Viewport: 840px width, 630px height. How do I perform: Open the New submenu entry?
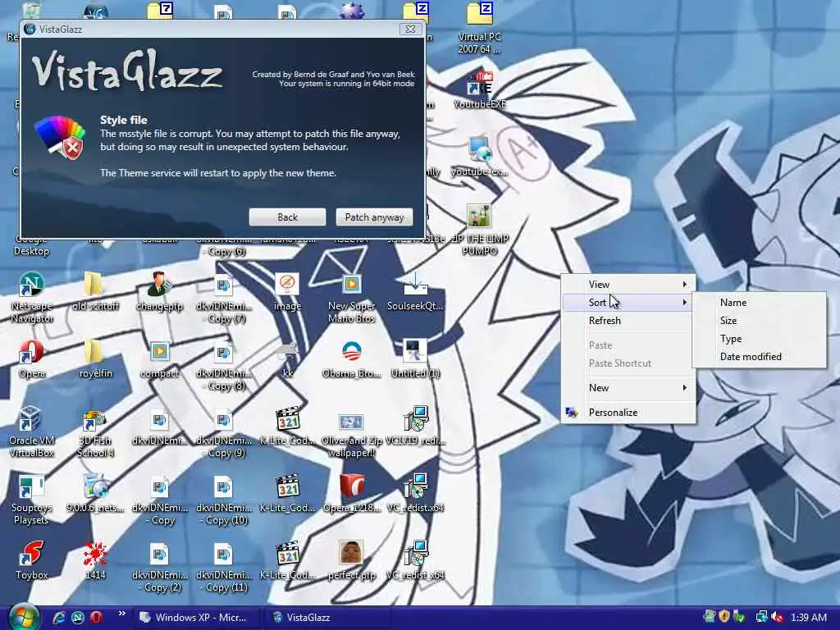[628, 388]
